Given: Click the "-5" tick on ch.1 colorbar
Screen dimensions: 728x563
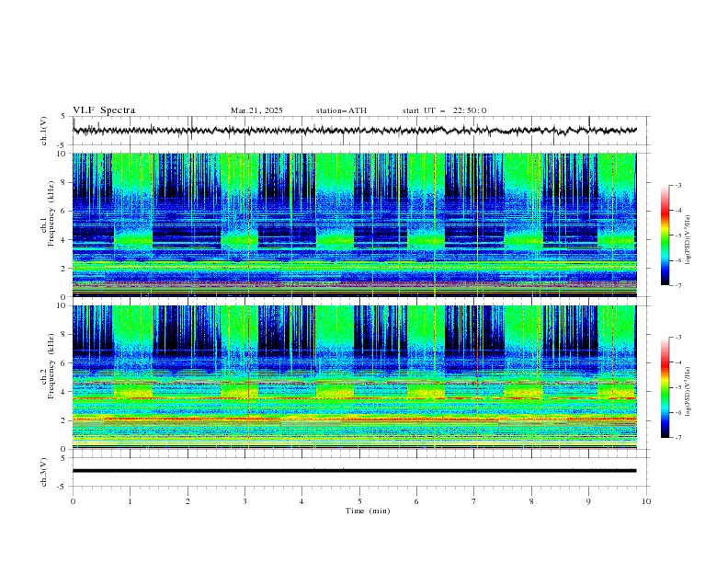Looking at the screenshot, I should (x=677, y=236).
